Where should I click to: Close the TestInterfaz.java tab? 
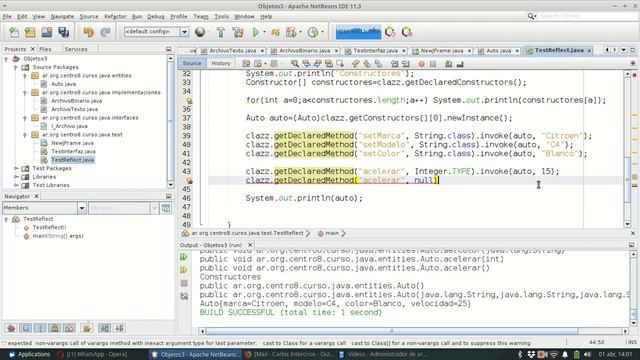(404, 51)
